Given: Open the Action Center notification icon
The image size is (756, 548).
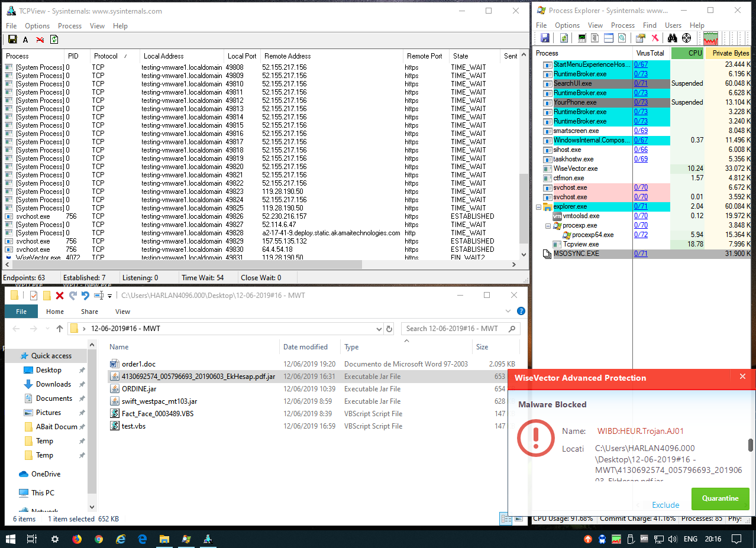Looking at the screenshot, I should pyautogui.click(x=736, y=539).
